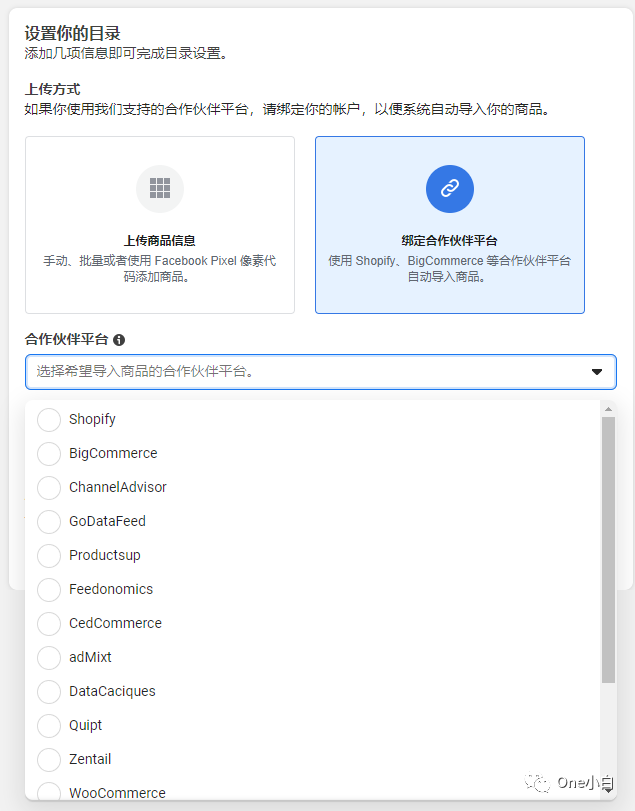Select the DataCaciques radio button
Image resolution: width=635 pixels, height=811 pixels.
(49, 692)
